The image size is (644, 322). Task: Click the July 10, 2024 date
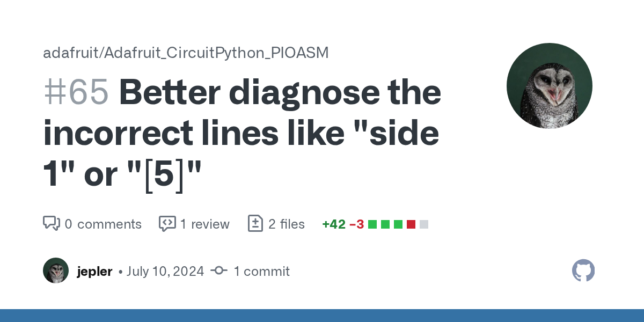165,271
